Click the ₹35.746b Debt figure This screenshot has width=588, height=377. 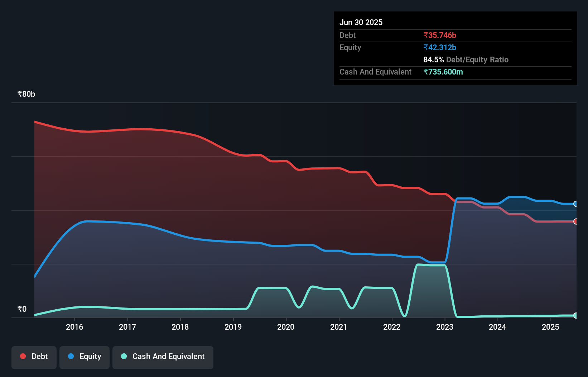[x=440, y=35]
